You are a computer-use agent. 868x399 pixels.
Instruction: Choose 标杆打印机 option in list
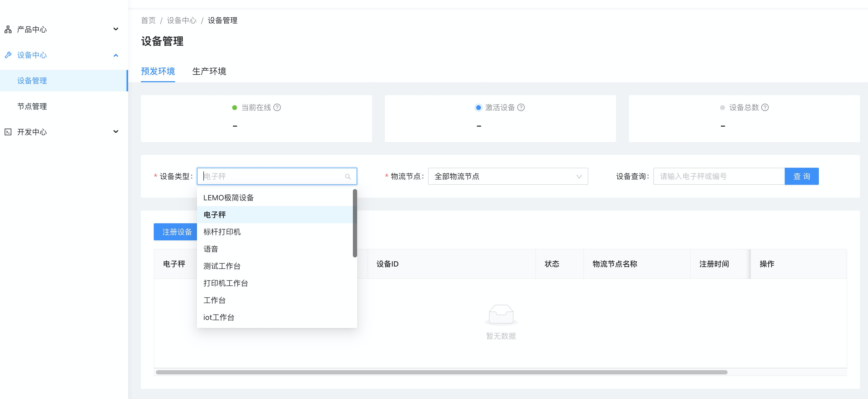222,232
